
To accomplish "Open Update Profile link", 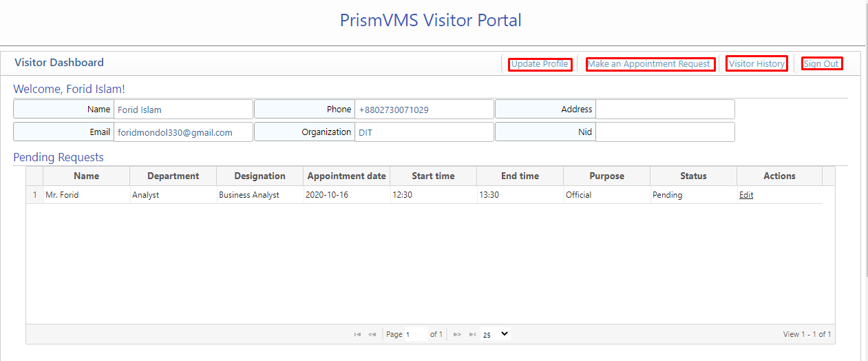I will click(x=540, y=64).
